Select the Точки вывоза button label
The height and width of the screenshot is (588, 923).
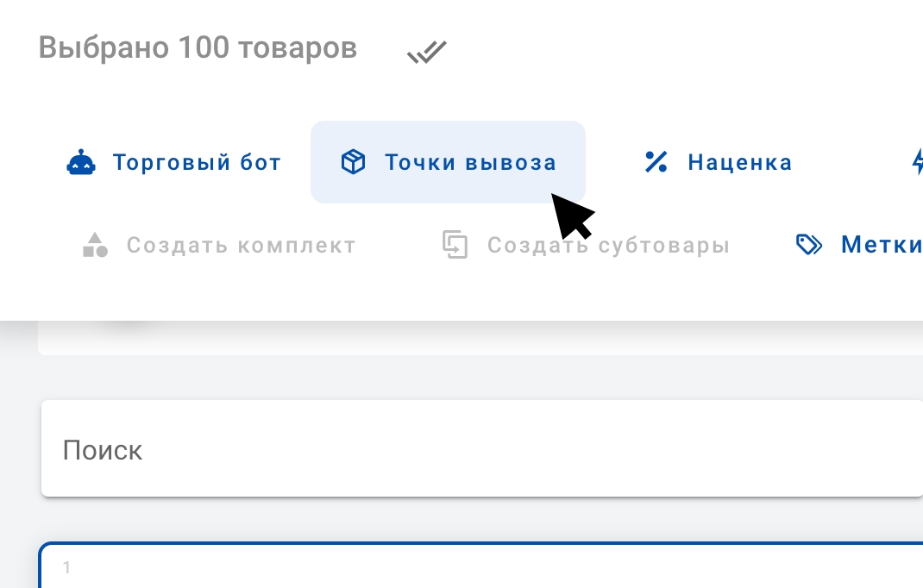[470, 162]
